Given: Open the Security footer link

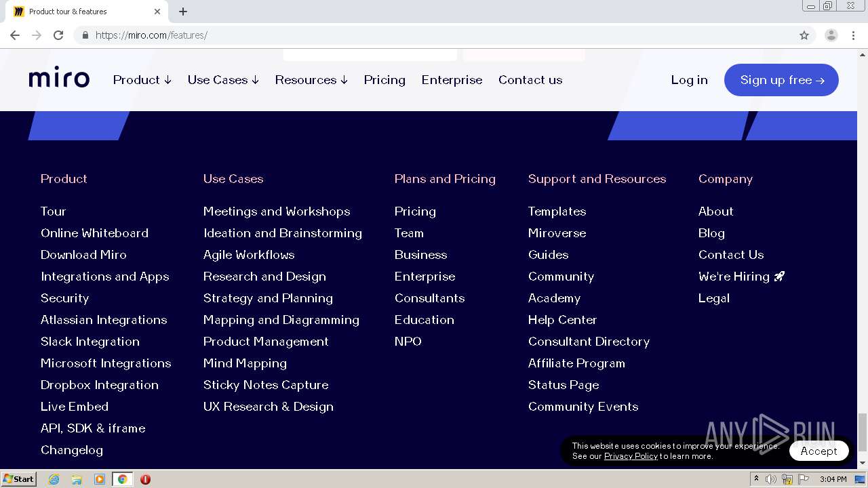Looking at the screenshot, I should click(64, 298).
